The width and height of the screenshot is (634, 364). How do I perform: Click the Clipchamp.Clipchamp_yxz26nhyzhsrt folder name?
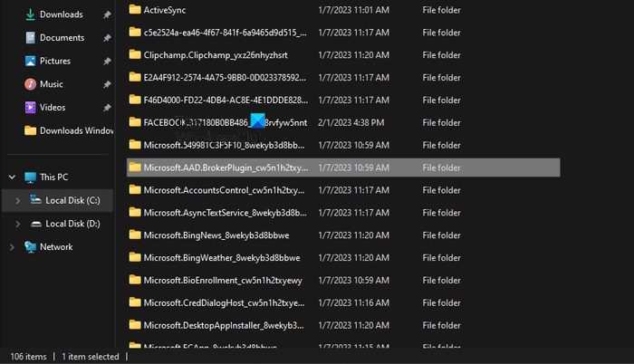(216, 55)
